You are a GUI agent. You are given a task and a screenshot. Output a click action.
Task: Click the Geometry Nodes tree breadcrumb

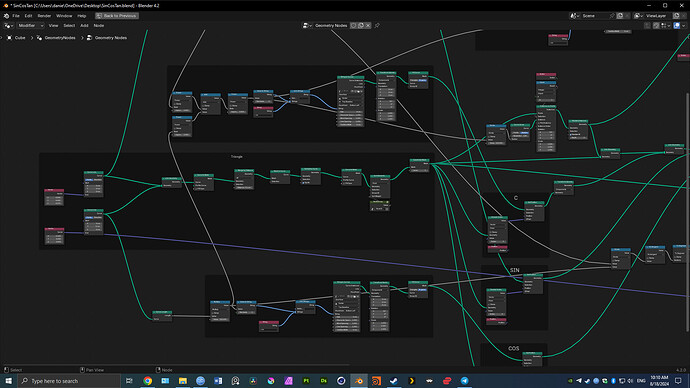coord(110,38)
